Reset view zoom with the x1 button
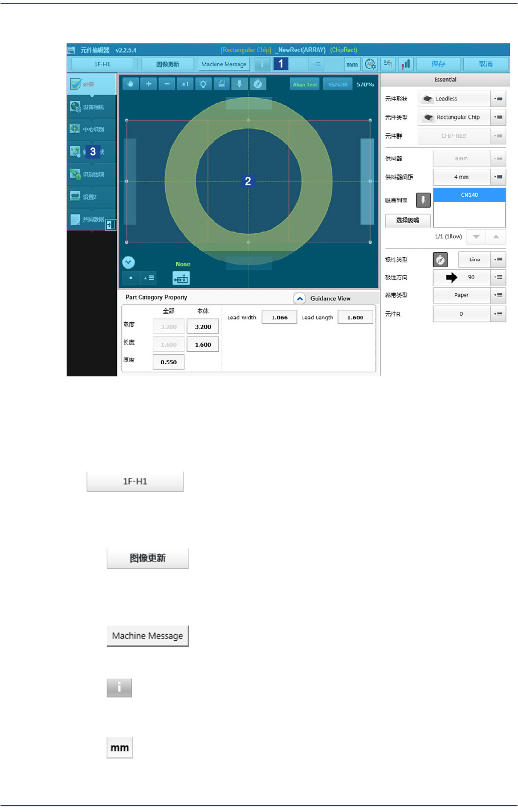 [185, 84]
